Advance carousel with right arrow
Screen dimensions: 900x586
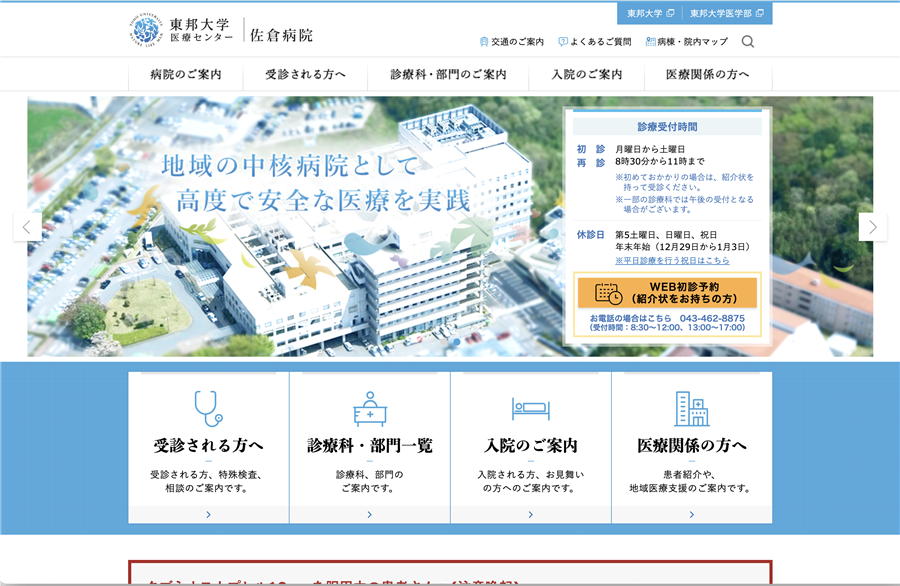pos(873,227)
